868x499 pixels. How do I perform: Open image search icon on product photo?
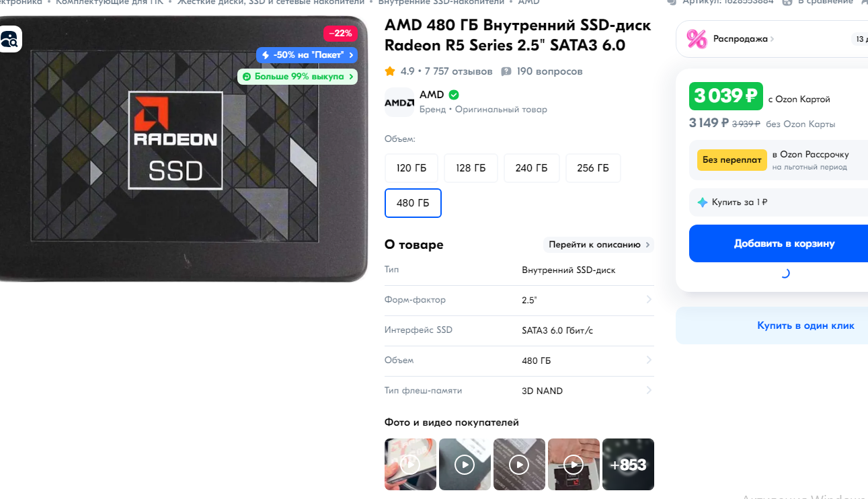tap(10, 39)
